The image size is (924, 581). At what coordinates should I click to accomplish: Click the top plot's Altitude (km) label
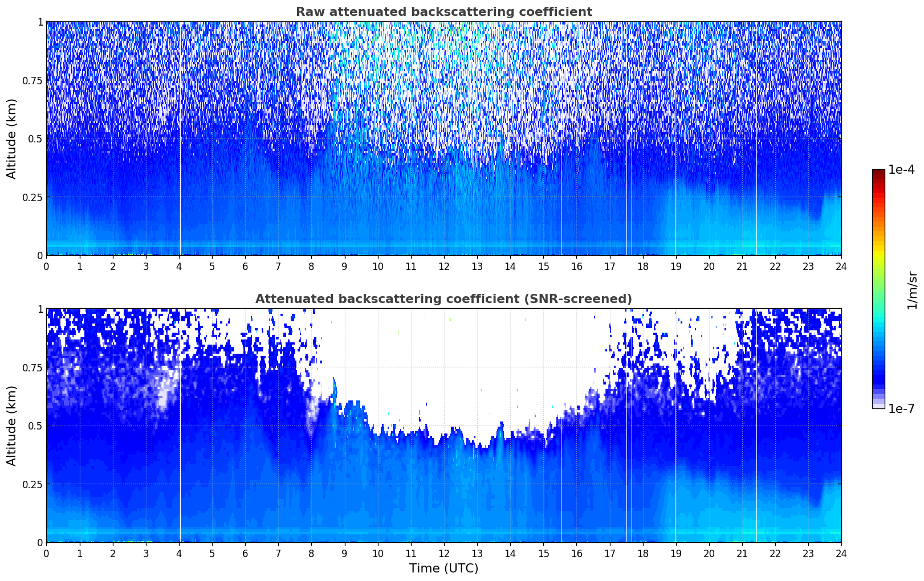[x=12, y=138]
